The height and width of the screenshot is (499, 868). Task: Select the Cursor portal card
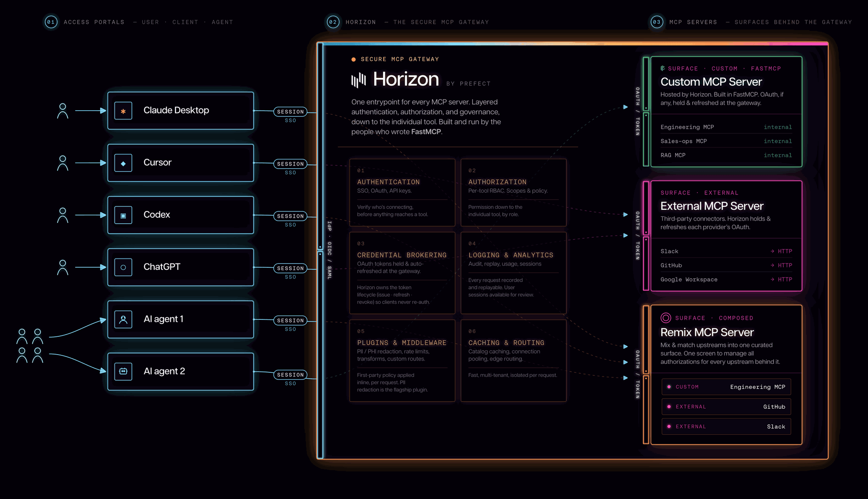tap(181, 163)
